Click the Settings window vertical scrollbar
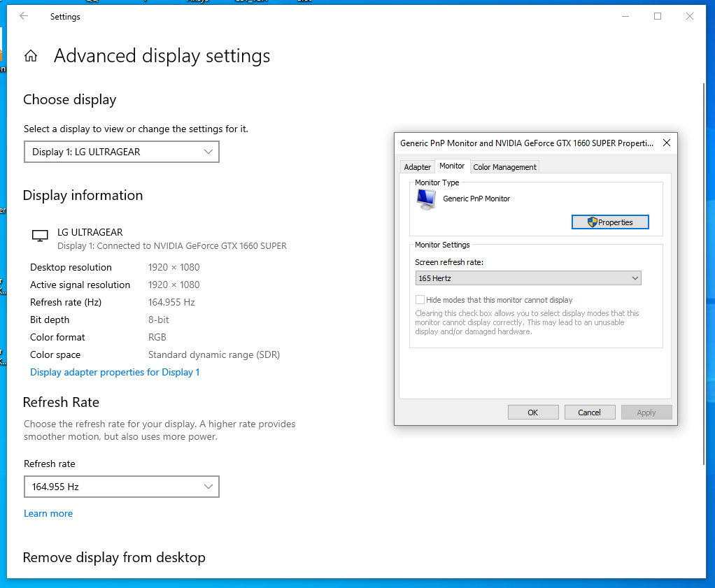Viewport: 715px width, 588px height. click(x=704, y=273)
